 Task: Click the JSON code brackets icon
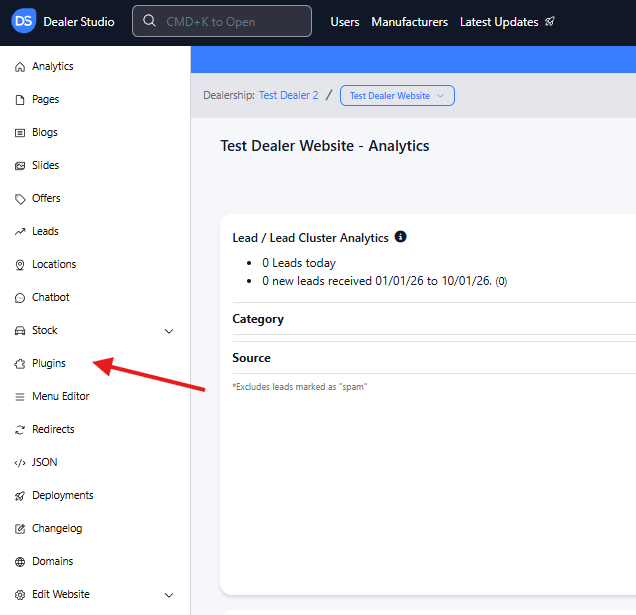[x=20, y=463]
